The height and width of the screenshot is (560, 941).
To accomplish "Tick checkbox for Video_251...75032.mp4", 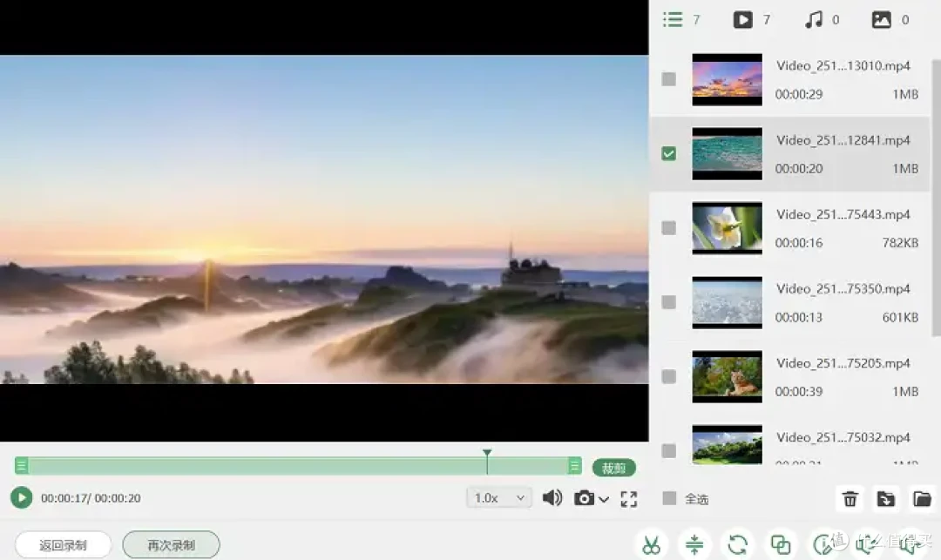I will coord(668,450).
